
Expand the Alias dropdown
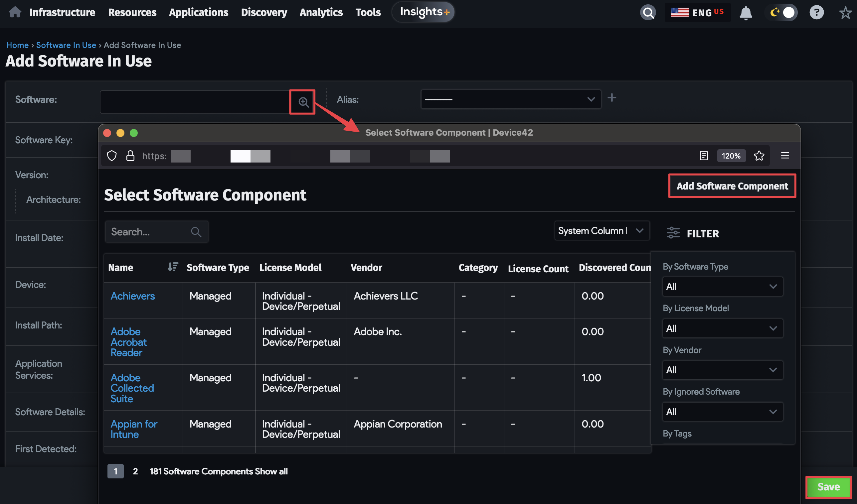(510, 99)
